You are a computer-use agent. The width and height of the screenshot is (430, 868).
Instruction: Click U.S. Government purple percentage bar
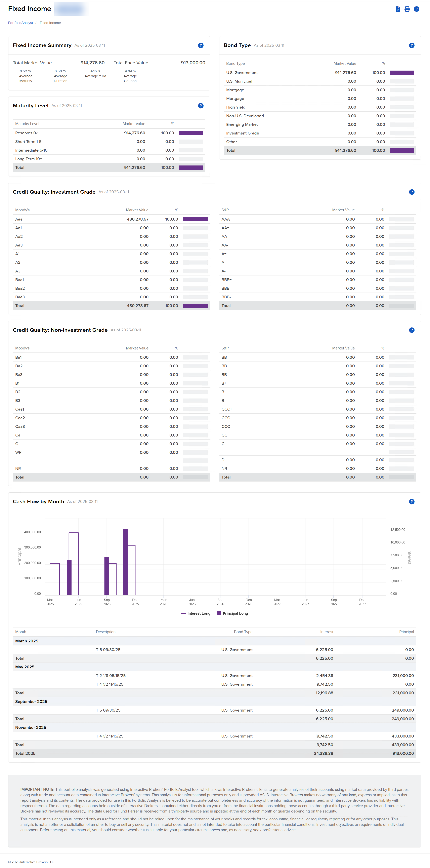coord(402,73)
